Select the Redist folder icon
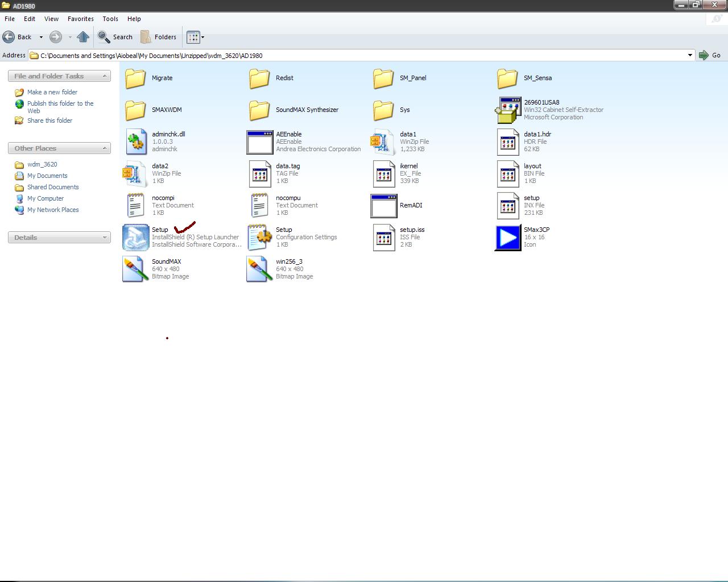This screenshot has width=728, height=582. [259, 78]
